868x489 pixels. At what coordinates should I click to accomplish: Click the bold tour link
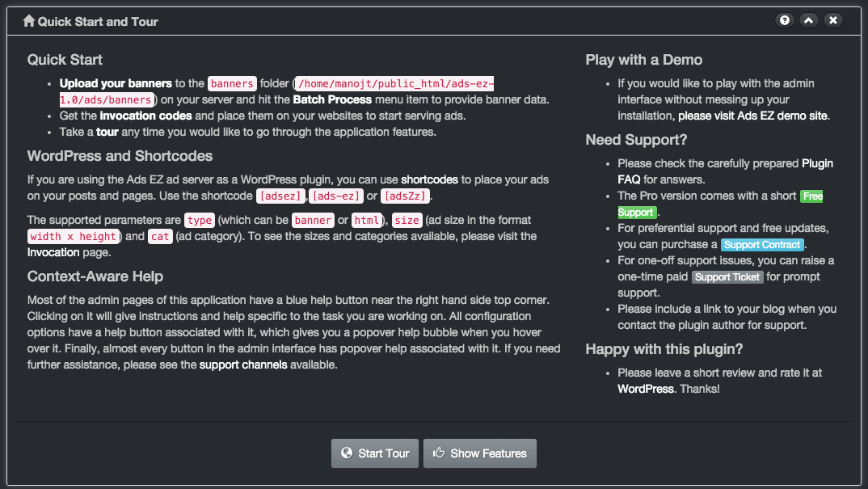[x=107, y=132]
